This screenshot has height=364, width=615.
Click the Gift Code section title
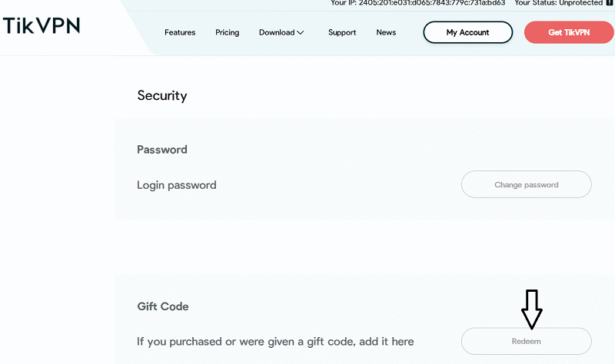point(163,306)
